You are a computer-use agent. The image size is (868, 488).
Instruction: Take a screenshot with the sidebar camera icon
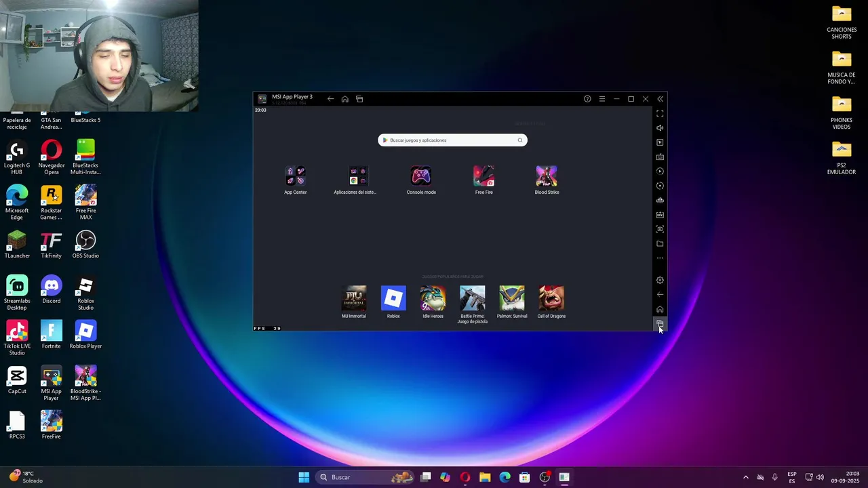coord(660,229)
